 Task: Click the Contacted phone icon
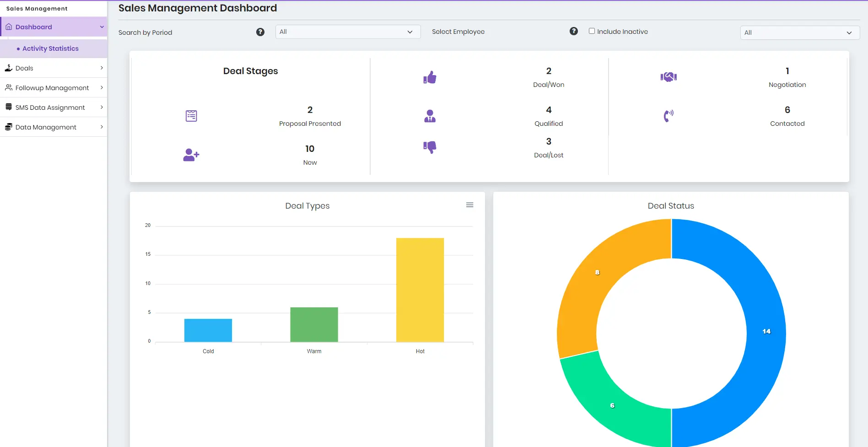coord(668,116)
